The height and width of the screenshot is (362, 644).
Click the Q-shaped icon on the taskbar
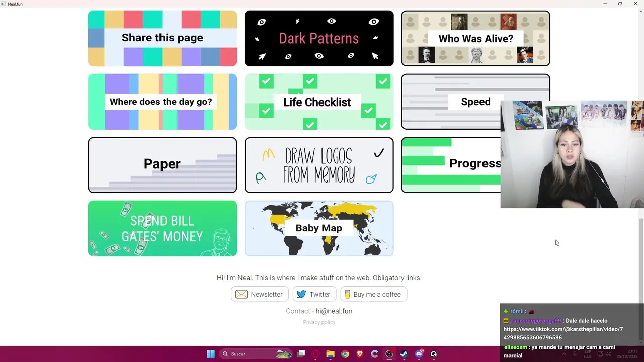coord(434,354)
